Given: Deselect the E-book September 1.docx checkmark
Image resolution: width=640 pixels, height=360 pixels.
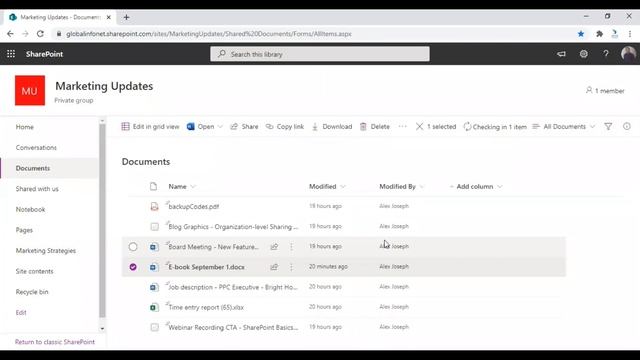Looking at the screenshot, I should [x=133, y=267].
